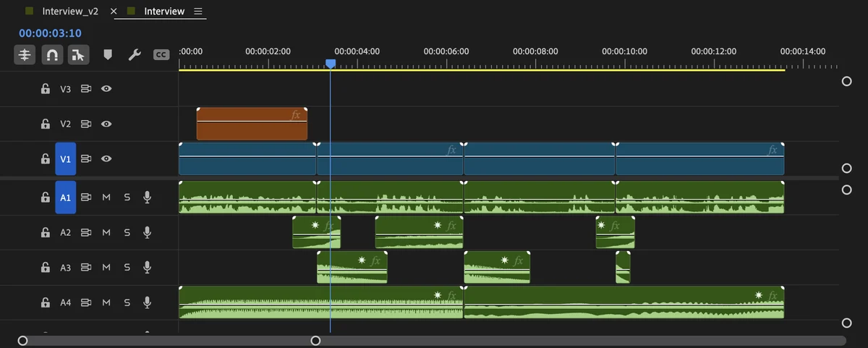Switch to the Interview_v2 sequence tab
The image size is (868, 348).
coord(70,12)
